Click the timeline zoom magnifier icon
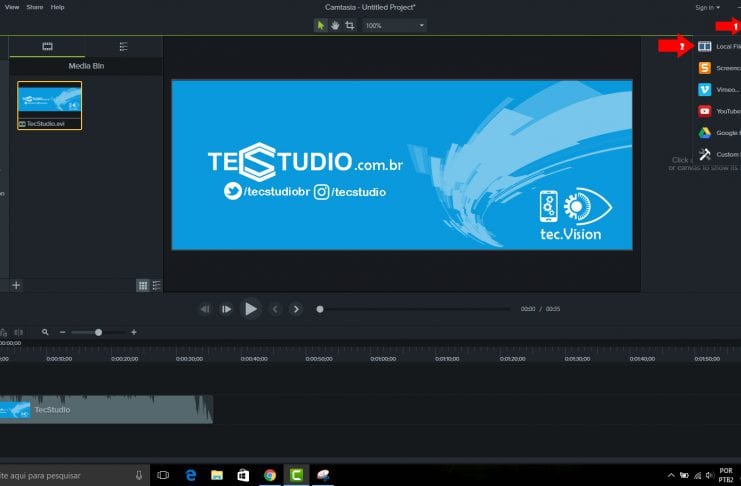 coord(45,332)
